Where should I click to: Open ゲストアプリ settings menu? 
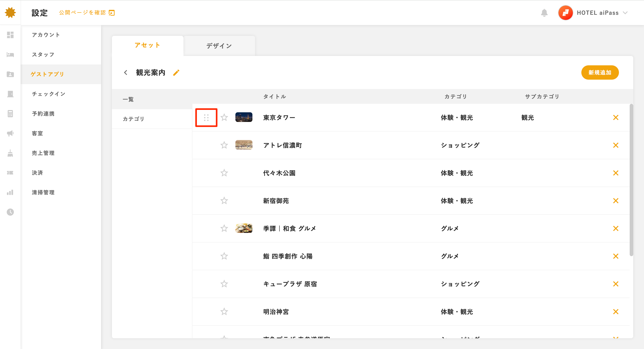coord(61,74)
